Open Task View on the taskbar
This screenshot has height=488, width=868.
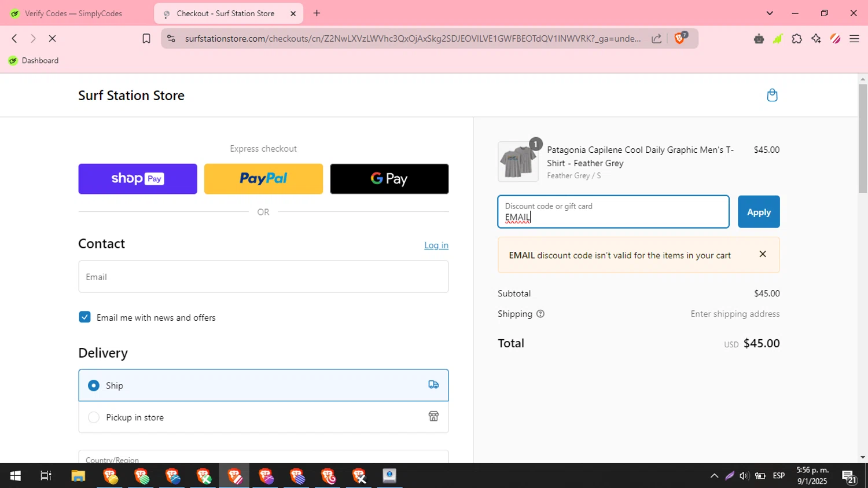coord(46,476)
